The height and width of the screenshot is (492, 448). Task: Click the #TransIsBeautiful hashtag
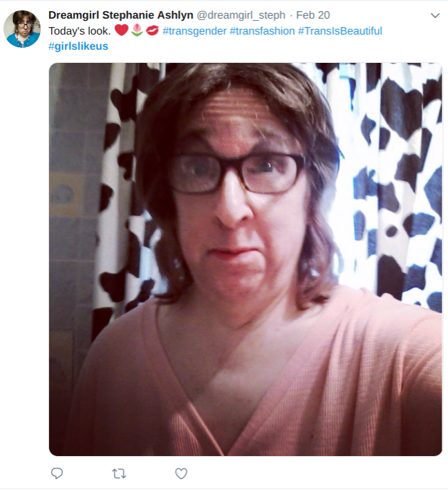(340, 30)
